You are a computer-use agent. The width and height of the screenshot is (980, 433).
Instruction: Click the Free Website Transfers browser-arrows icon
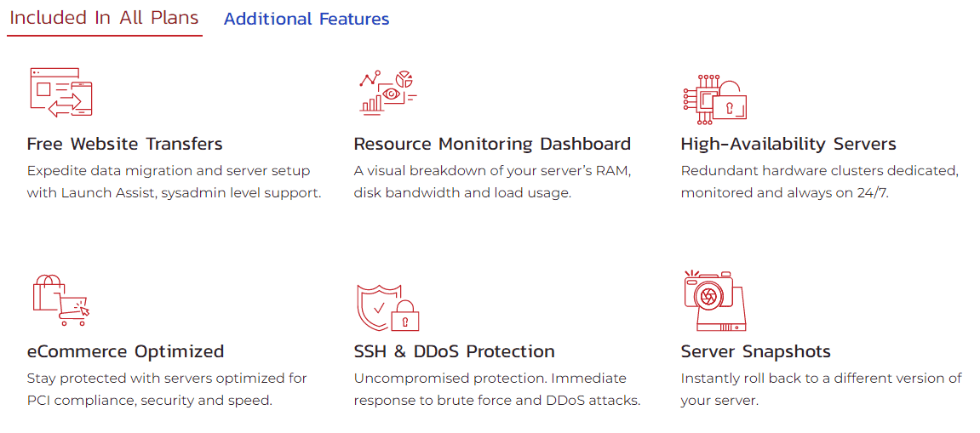tap(60, 93)
